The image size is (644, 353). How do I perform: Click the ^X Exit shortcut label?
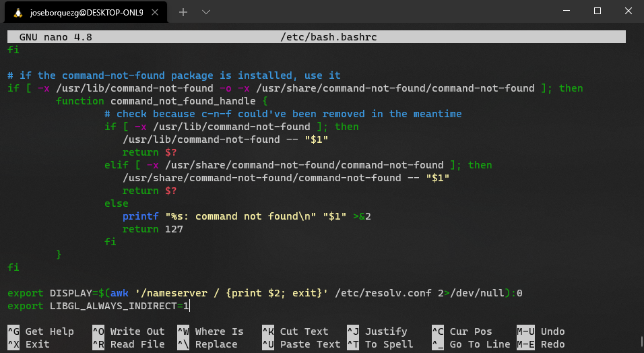(28, 344)
